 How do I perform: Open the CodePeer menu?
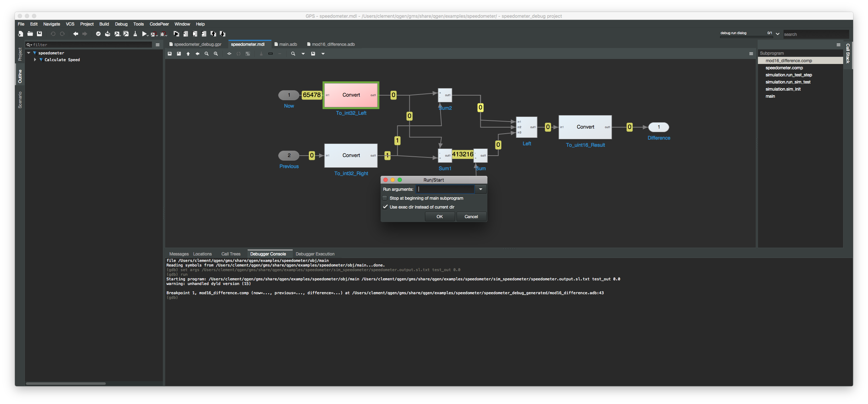[x=159, y=24]
